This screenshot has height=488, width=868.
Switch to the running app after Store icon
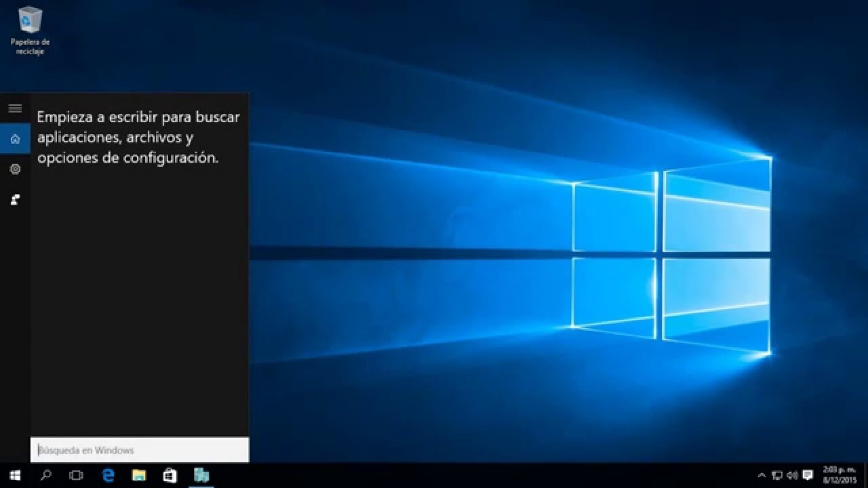pos(201,475)
